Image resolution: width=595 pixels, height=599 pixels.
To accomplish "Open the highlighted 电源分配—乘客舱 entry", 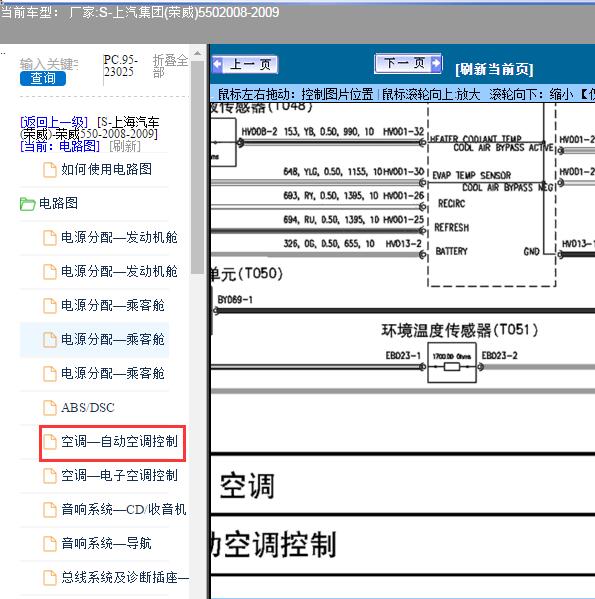I will (113, 339).
